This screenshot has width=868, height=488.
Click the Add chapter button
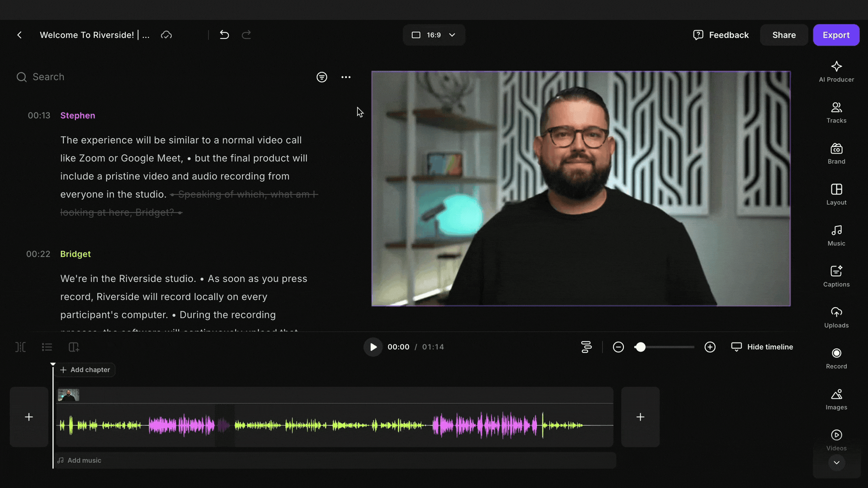(x=85, y=370)
